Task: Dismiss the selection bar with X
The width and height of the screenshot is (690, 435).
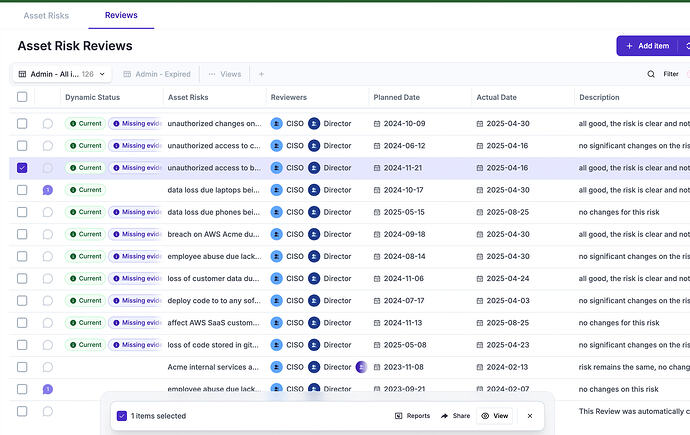Action: pyautogui.click(x=530, y=416)
